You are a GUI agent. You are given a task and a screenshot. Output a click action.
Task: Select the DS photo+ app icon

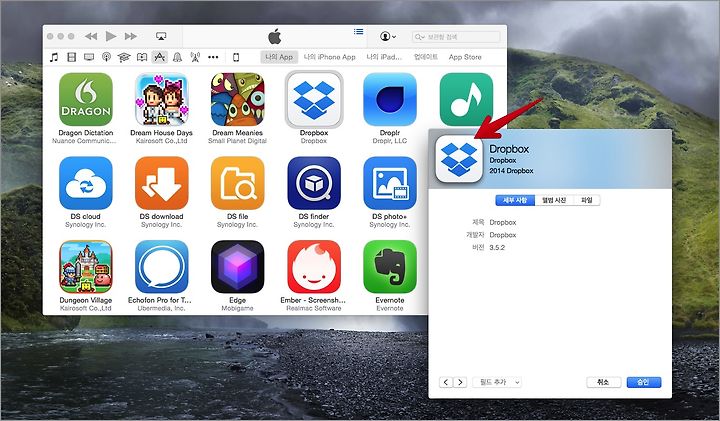click(x=390, y=183)
